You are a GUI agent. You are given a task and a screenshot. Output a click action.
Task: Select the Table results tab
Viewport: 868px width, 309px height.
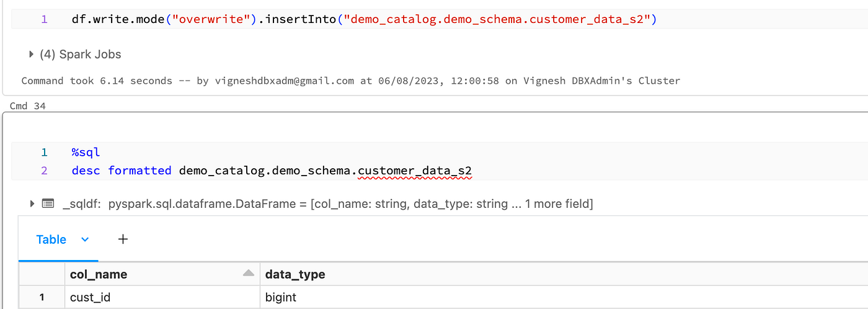pyautogui.click(x=51, y=240)
